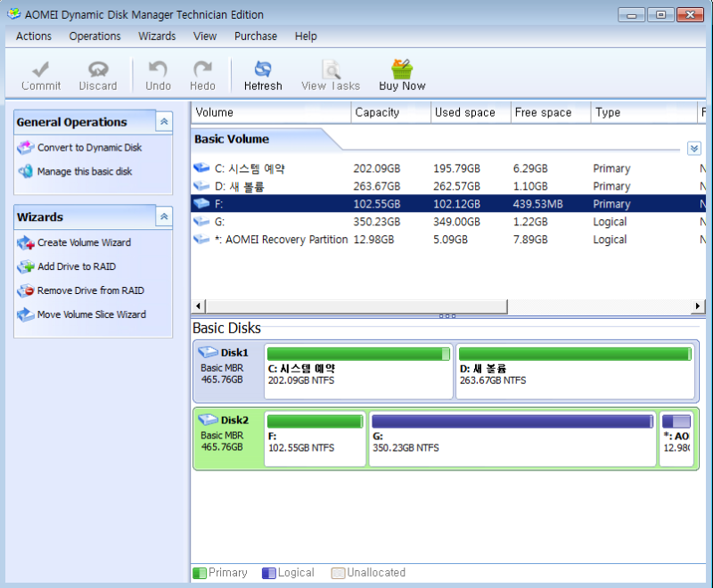Screen dimensions: 713x588
Task: Click the Discard toolbar icon
Action: [x=98, y=69]
